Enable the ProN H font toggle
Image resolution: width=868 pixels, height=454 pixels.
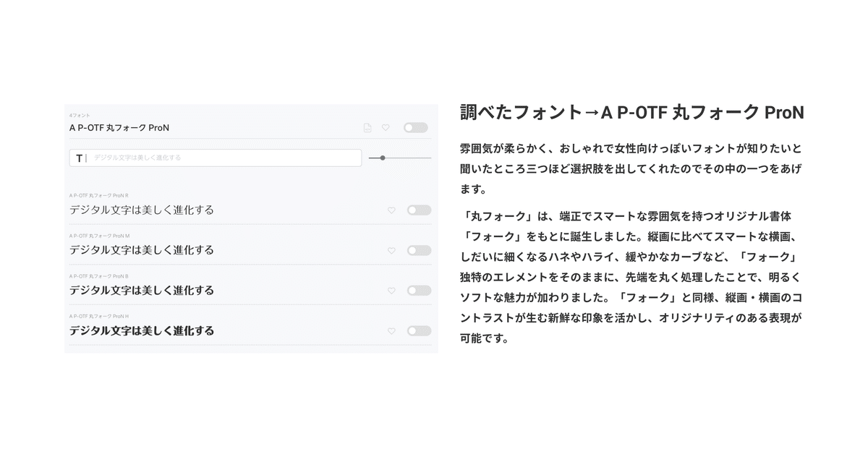tap(419, 331)
